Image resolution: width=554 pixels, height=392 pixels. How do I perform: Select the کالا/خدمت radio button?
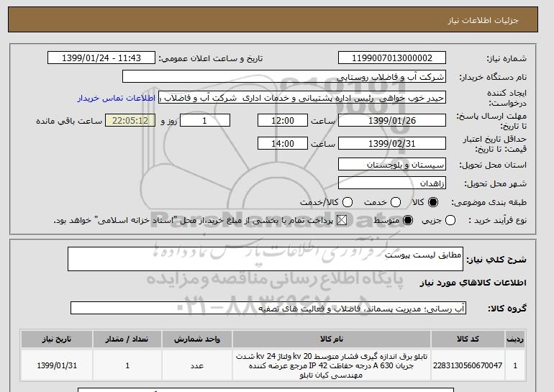(x=348, y=202)
